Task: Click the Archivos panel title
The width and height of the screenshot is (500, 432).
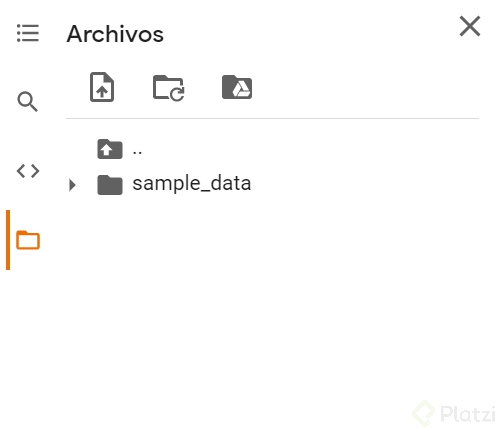Action: point(115,34)
